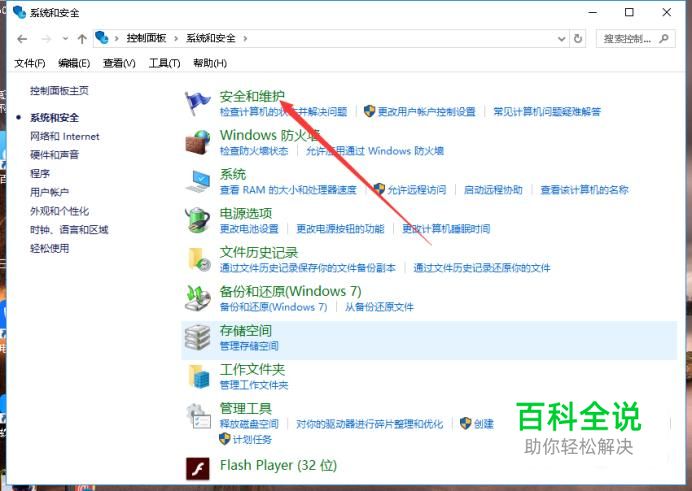This screenshot has height=491, width=692.
Task: Click 管理存储空间 link
Action: pos(249,346)
